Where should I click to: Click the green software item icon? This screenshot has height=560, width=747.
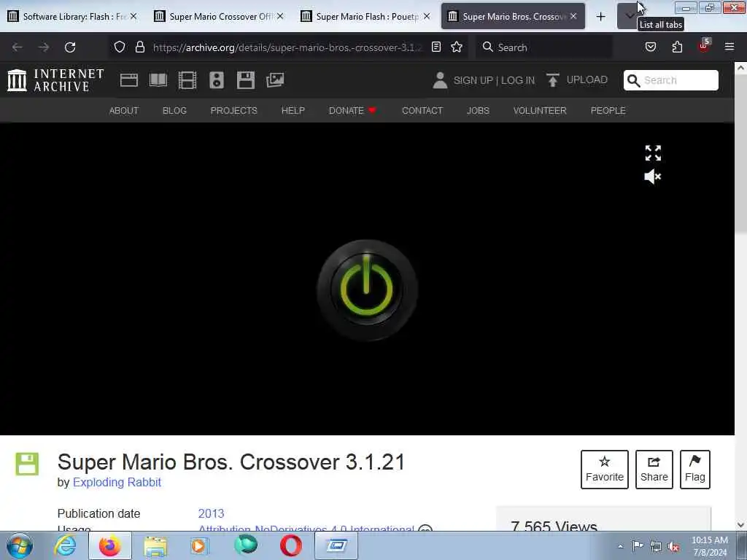(27, 464)
